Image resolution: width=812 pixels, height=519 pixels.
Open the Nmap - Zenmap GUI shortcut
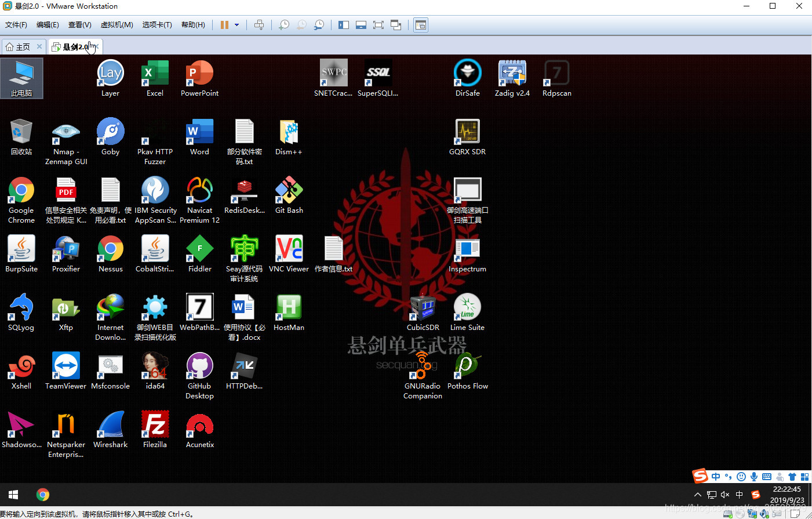pos(66,141)
